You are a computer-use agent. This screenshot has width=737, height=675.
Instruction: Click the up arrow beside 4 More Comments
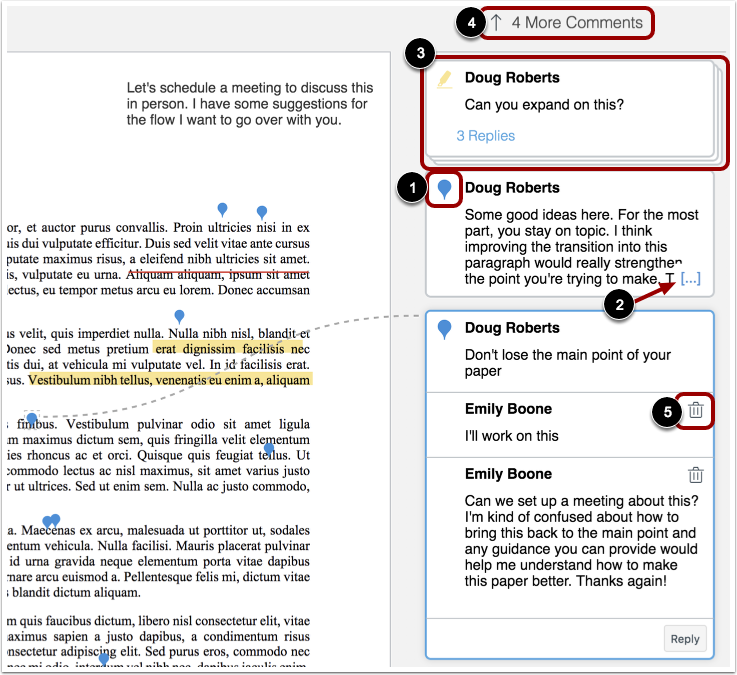pyautogui.click(x=496, y=22)
